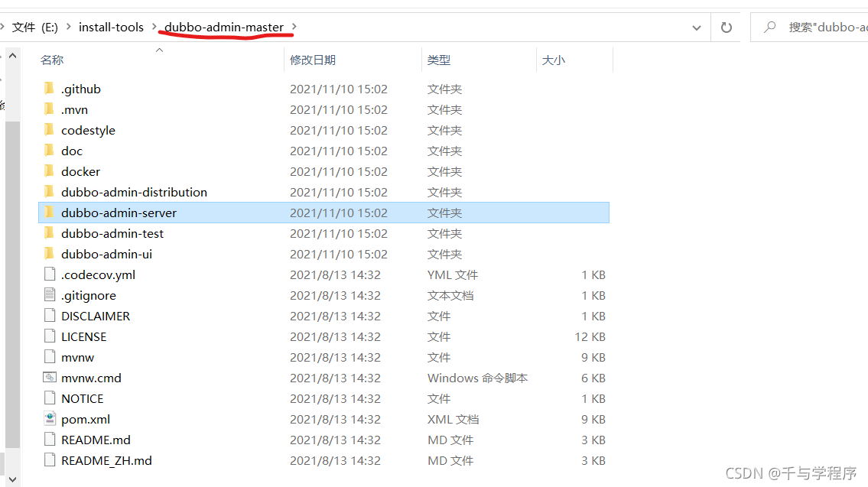Select the .github folder name

click(81, 89)
